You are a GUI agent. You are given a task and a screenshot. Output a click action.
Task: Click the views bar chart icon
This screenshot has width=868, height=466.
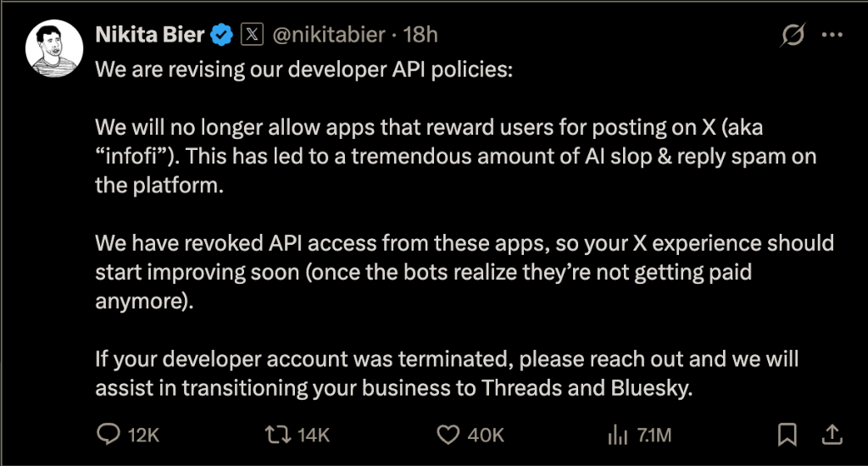(x=615, y=435)
